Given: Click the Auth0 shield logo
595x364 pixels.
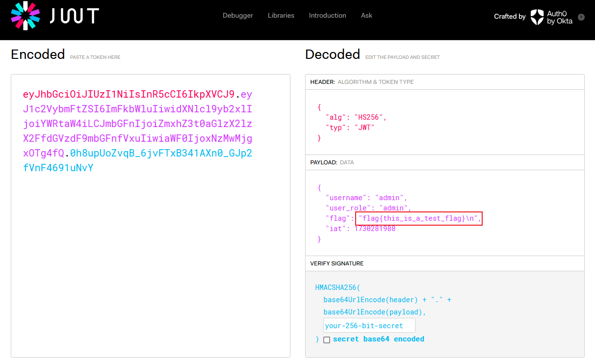Looking at the screenshot, I should point(537,17).
